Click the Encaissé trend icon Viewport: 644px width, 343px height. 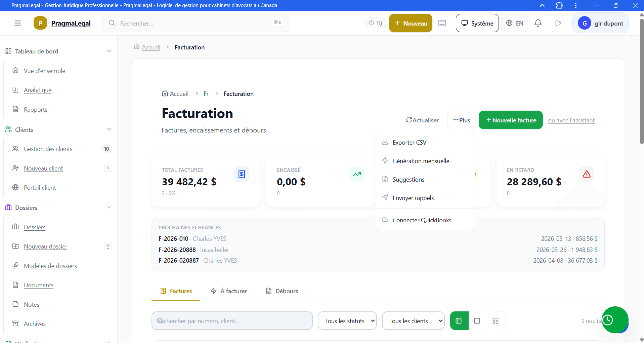pyautogui.click(x=357, y=174)
